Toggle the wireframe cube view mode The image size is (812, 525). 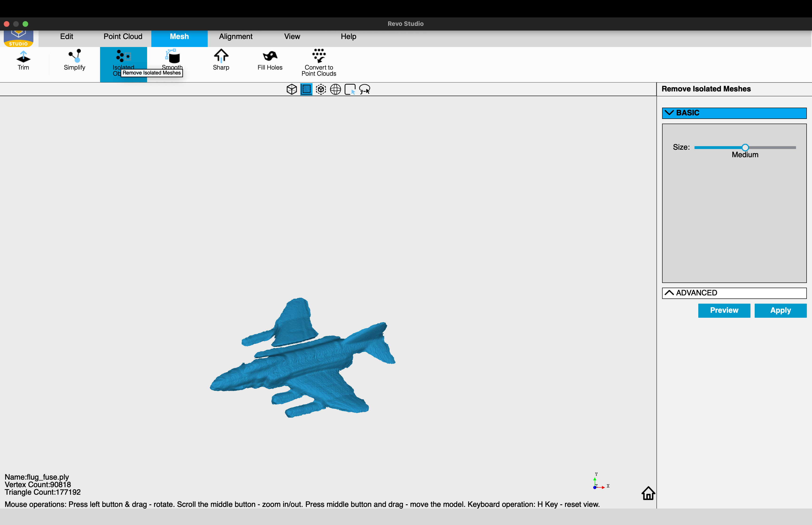(x=292, y=89)
